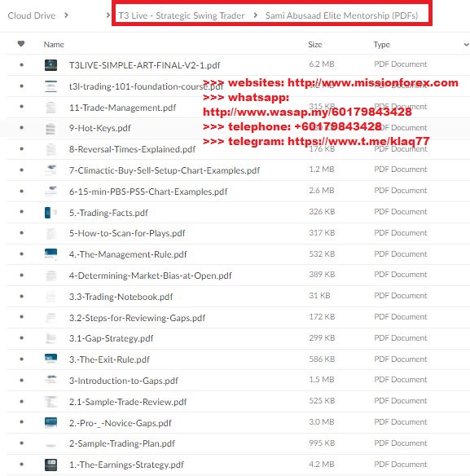Screen dimensions: 470x476
Task: Select file name 3.2-Steps-for-Reviewing-Gaps.pdf
Action: point(137,318)
